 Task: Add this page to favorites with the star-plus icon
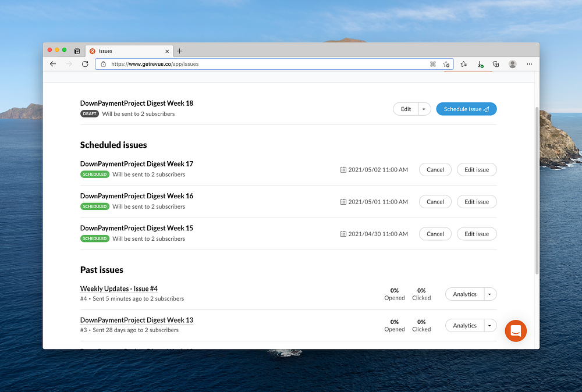point(446,64)
